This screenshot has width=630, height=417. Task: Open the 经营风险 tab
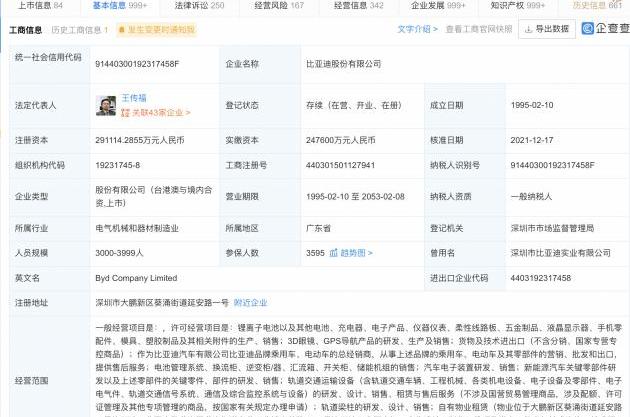279,5
